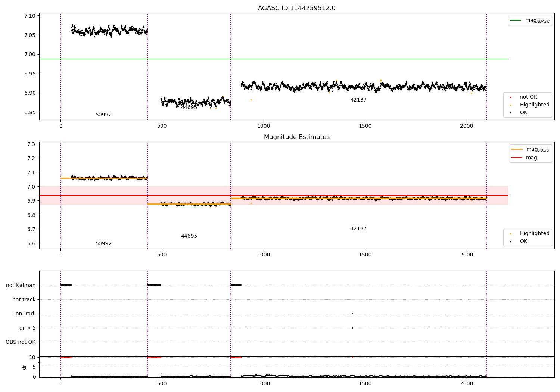Click the single black dot on the Ion. rad. row

(352, 314)
